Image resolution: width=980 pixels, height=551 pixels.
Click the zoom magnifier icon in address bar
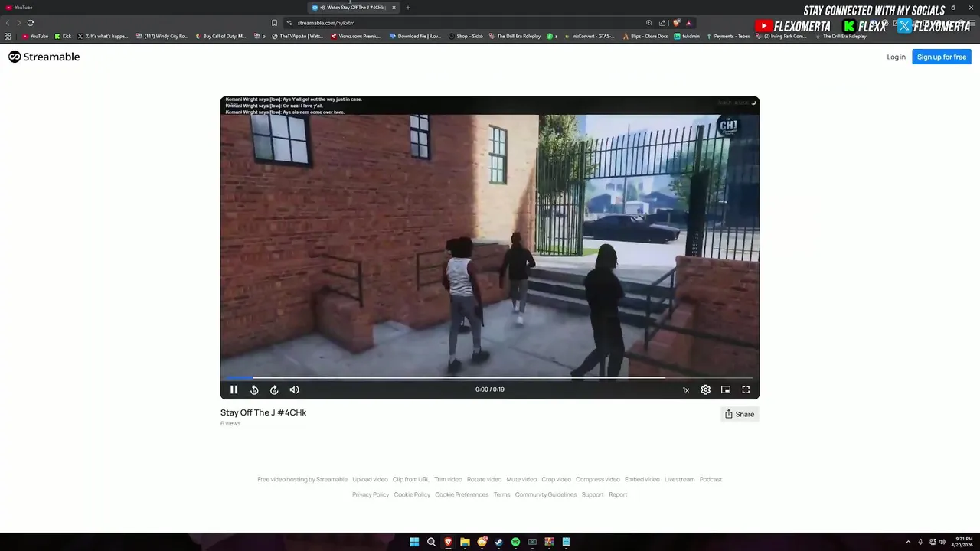(x=649, y=23)
